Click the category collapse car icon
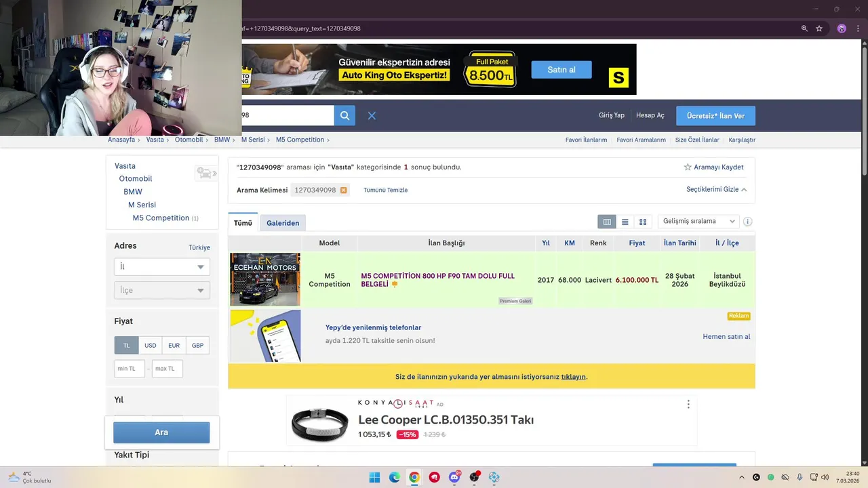Image resolution: width=868 pixels, height=488 pixels. (x=205, y=174)
